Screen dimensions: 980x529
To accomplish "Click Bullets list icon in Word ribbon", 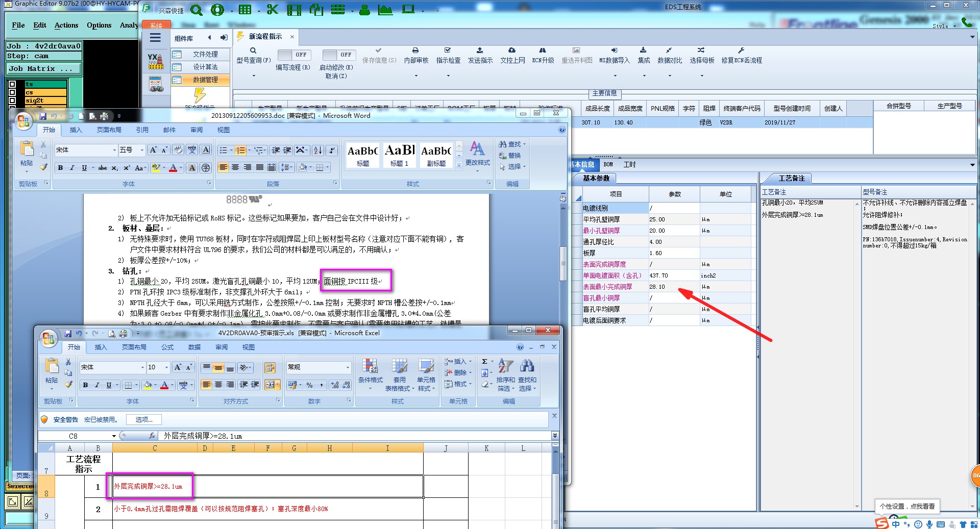I will (223, 150).
